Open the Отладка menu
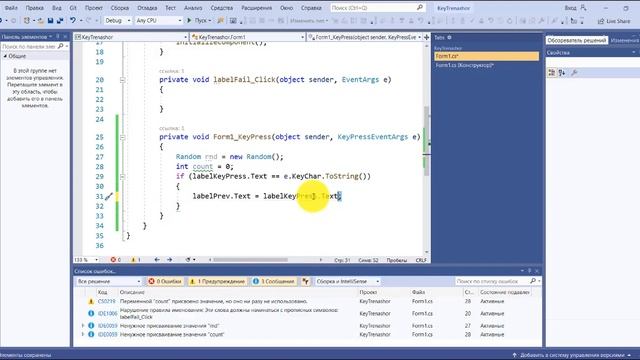Screen dimensions: 640x360 (x=147, y=8)
